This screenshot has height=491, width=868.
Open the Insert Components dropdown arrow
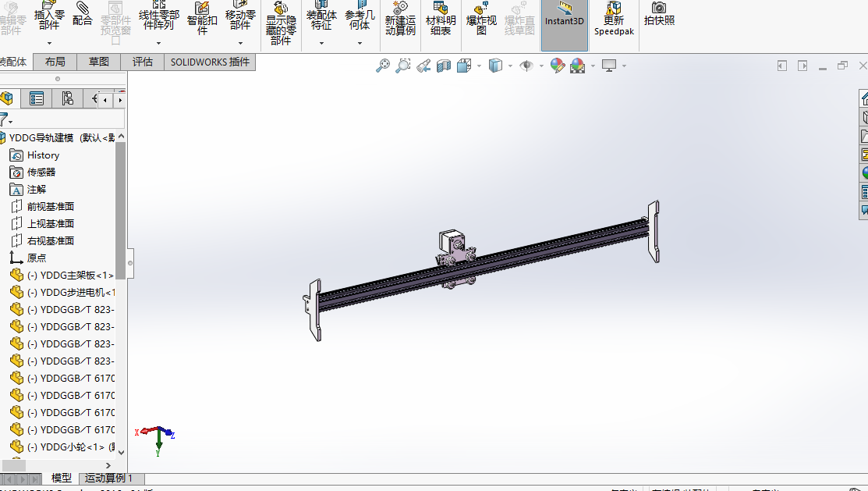click(x=49, y=43)
